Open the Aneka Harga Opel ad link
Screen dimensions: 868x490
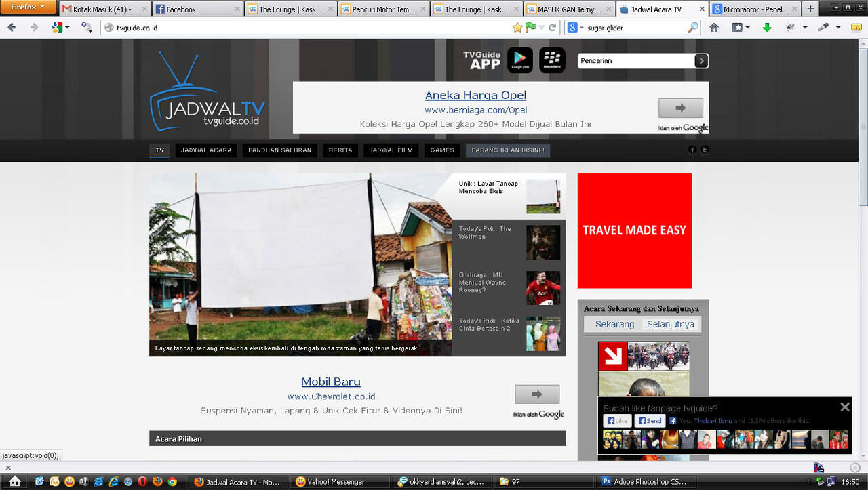[475, 95]
